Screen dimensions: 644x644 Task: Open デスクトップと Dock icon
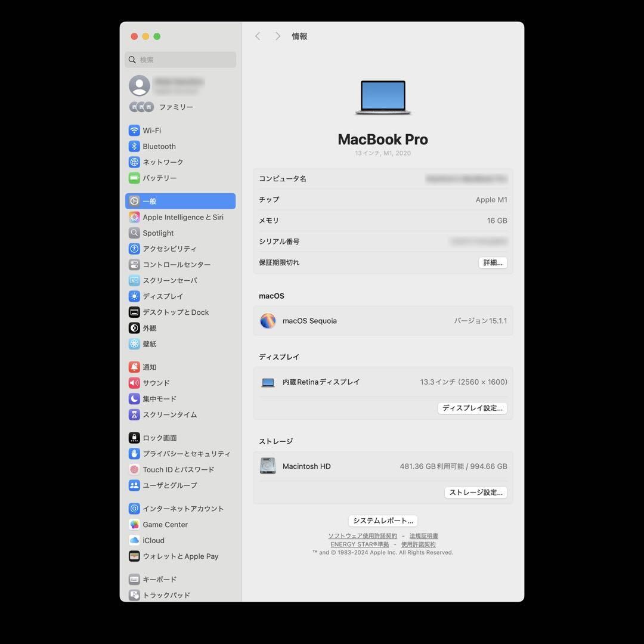(134, 312)
